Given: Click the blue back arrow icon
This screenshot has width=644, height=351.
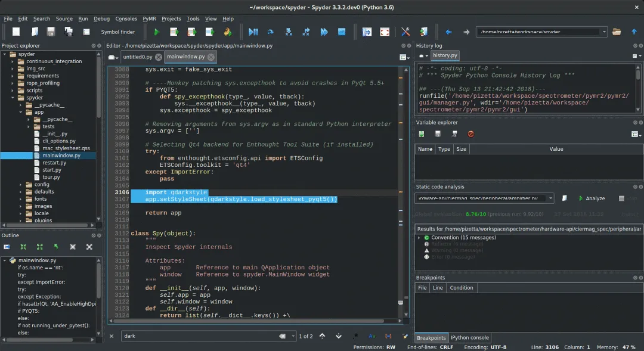Looking at the screenshot, I should point(448,32).
